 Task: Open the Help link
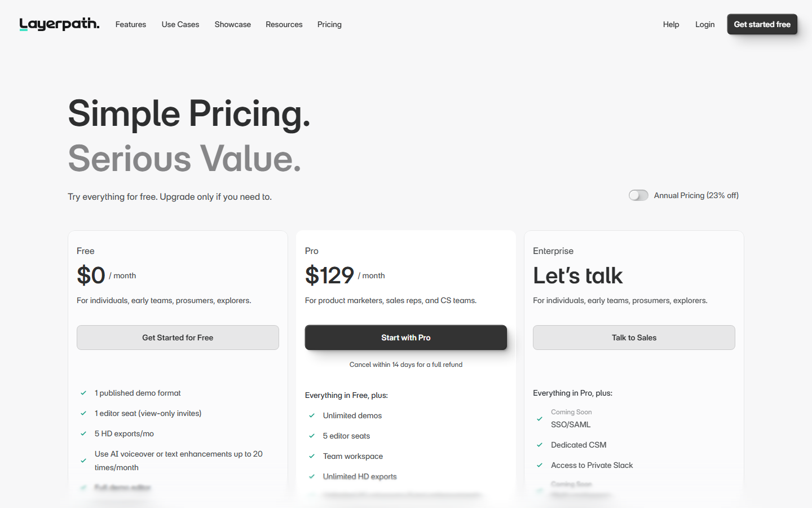pyautogui.click(x=671, y=24)
